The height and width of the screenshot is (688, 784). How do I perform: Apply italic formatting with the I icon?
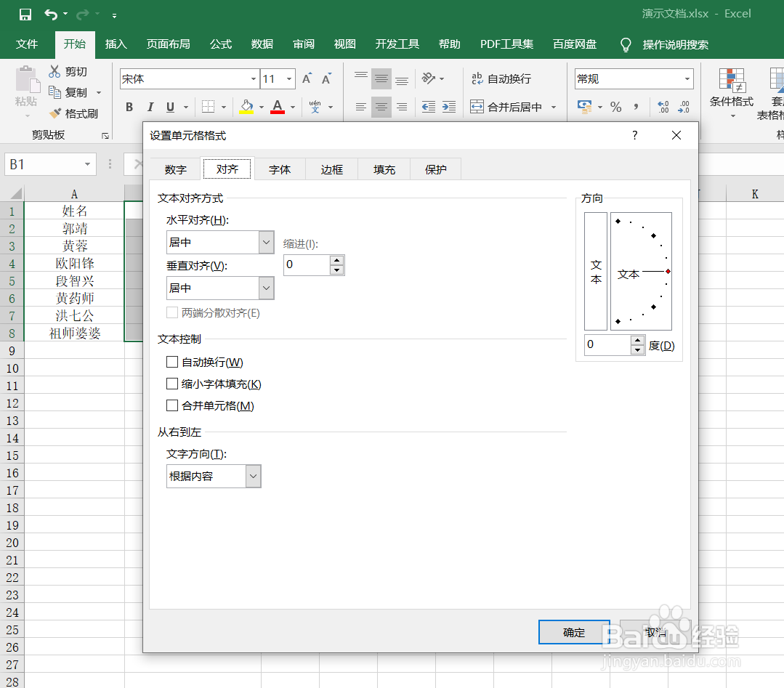tap(150, 107)
